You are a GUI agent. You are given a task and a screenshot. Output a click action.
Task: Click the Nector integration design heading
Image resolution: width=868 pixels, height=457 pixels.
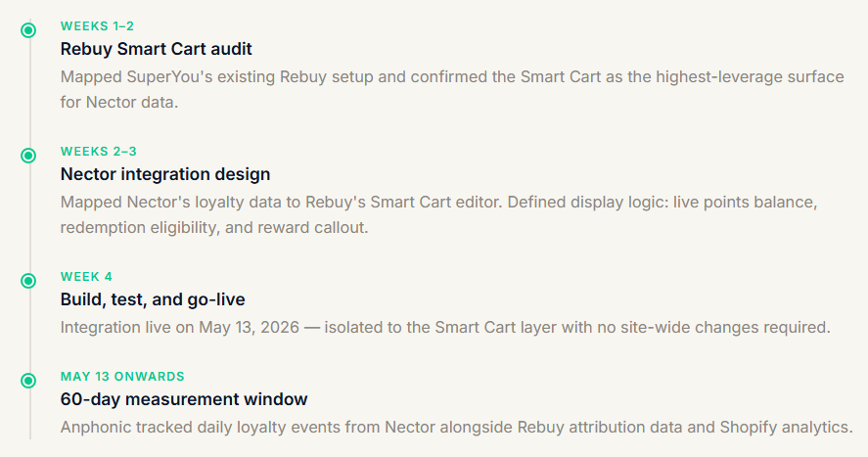pos(165,174)
